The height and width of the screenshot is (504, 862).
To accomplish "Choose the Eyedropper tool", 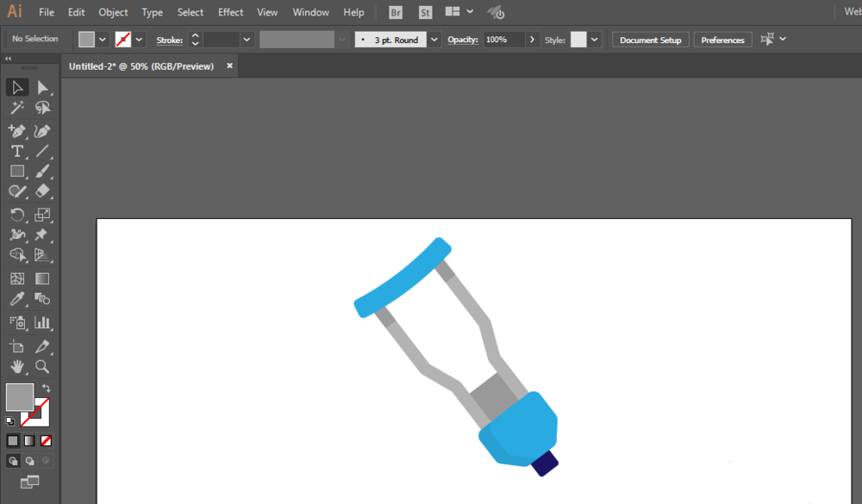I will click(x=16, y=300).
